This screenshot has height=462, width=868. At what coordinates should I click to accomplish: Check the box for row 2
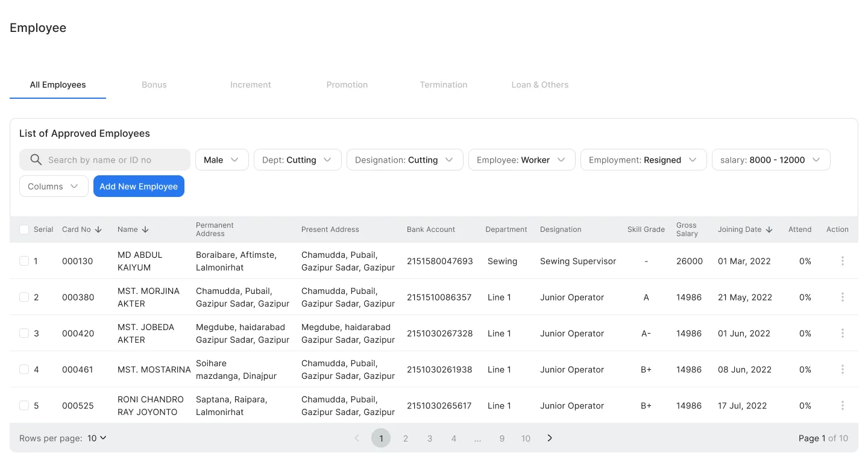pos(24,297)
